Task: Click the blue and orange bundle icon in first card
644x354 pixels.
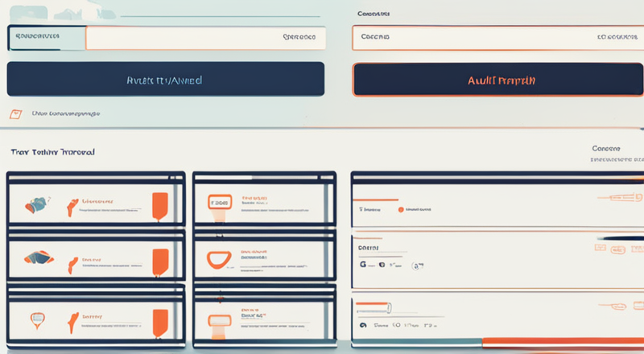Action: (x=36, y=204)
